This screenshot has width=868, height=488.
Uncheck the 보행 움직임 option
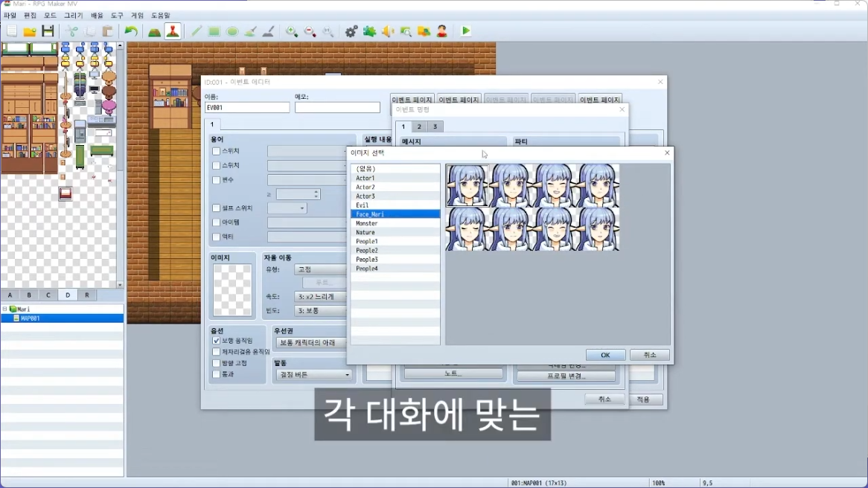[x=216, y=341]
